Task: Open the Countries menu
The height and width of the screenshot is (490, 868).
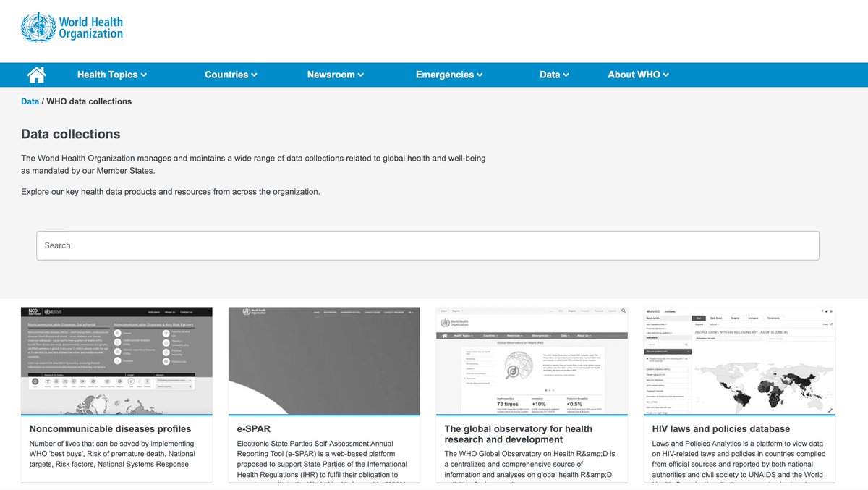Action: [x=231, y=75]
